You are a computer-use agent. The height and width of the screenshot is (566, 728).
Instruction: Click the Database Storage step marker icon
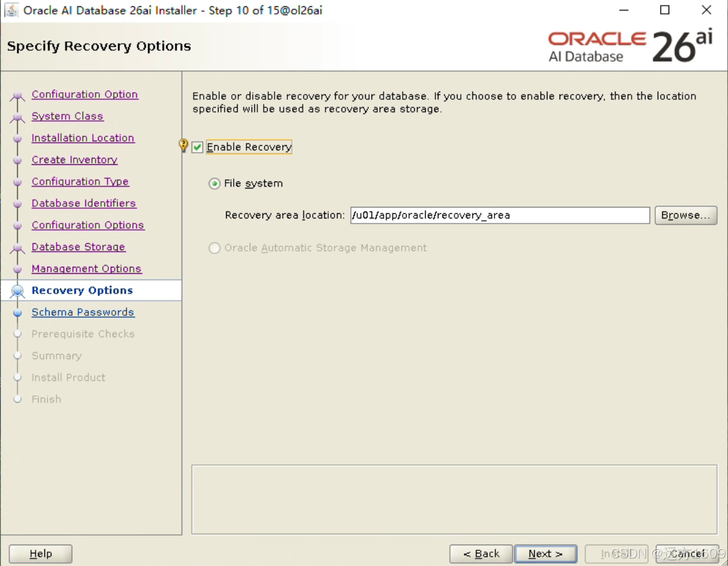(17, 248)
